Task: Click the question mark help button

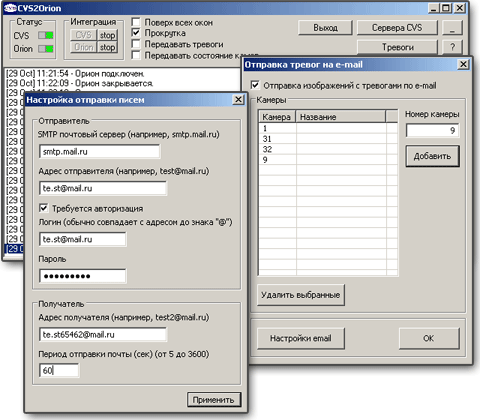Action: pyautogui.click(x=452, y=47)
